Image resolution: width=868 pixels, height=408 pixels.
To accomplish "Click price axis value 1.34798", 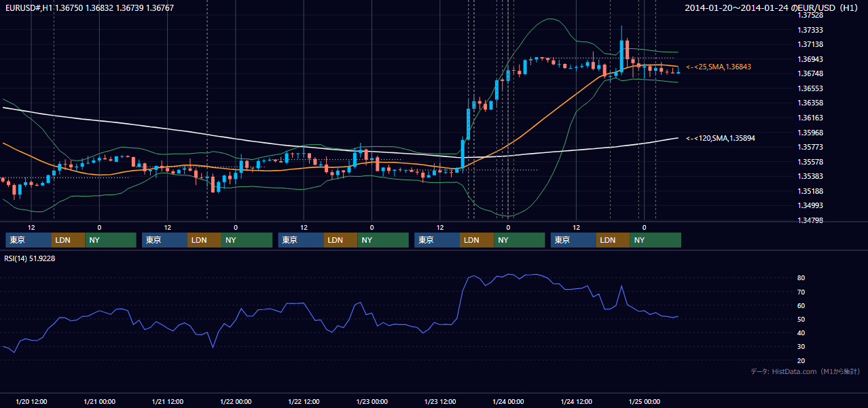I will 810,220.
